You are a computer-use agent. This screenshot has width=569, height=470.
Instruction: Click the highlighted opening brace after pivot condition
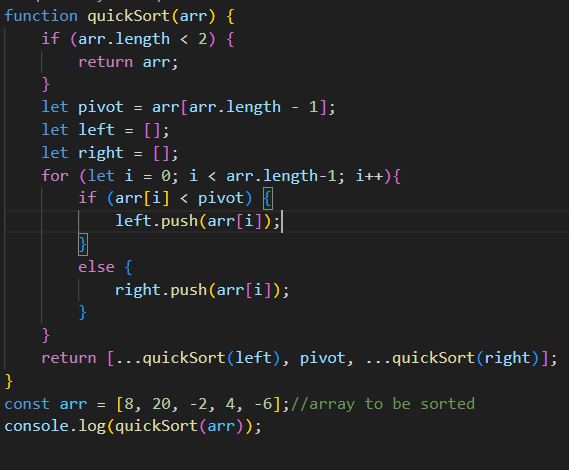pos(268,199)
